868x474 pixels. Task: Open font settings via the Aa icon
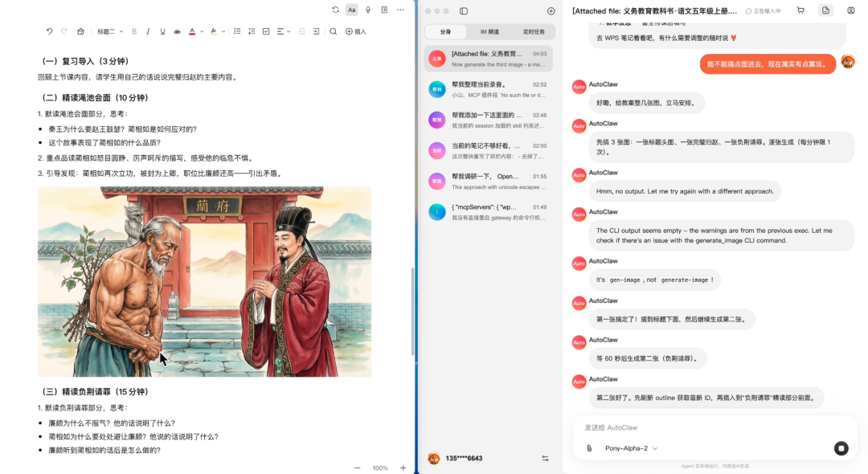click(351, 10)
